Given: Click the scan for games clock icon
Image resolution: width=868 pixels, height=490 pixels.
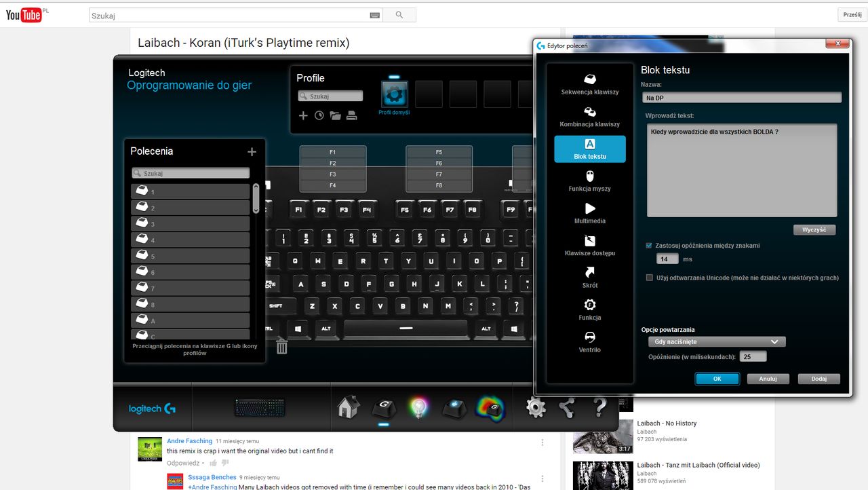Looking at the screenshot, I should pyautogui.click(x=319, y=115).
